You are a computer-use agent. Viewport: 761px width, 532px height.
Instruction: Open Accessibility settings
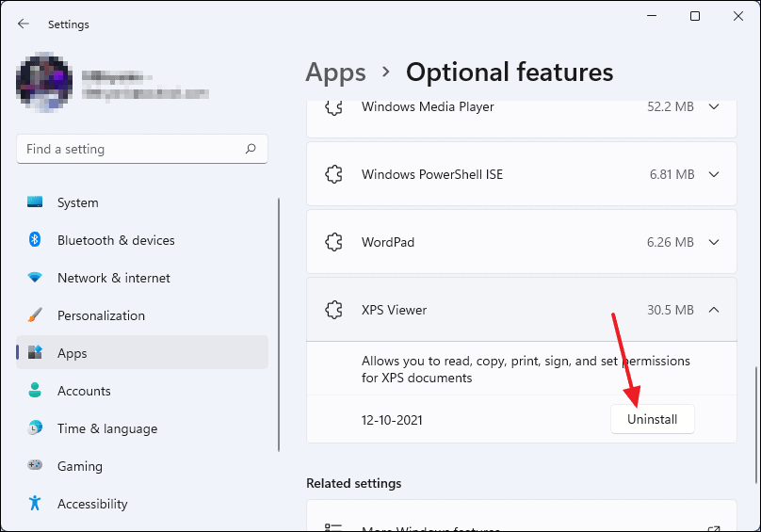pos(141,504)
